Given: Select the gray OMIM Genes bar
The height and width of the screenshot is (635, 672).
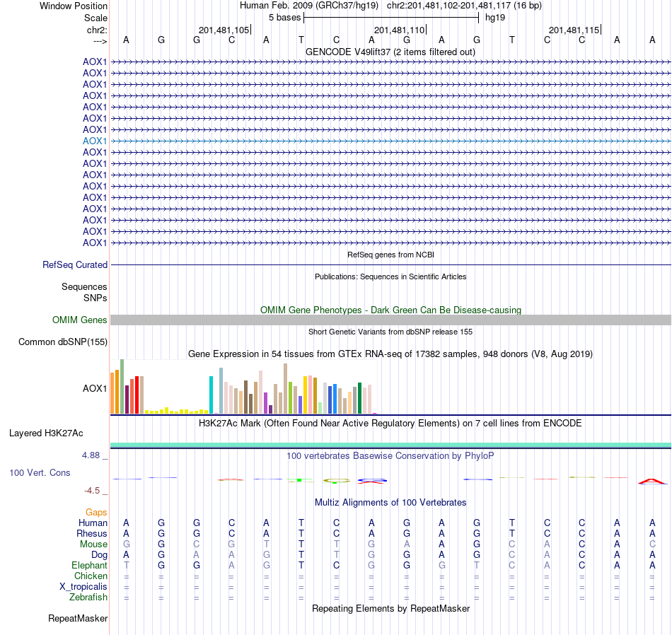Looking at the screenshot, I should (x=390, y=320).
